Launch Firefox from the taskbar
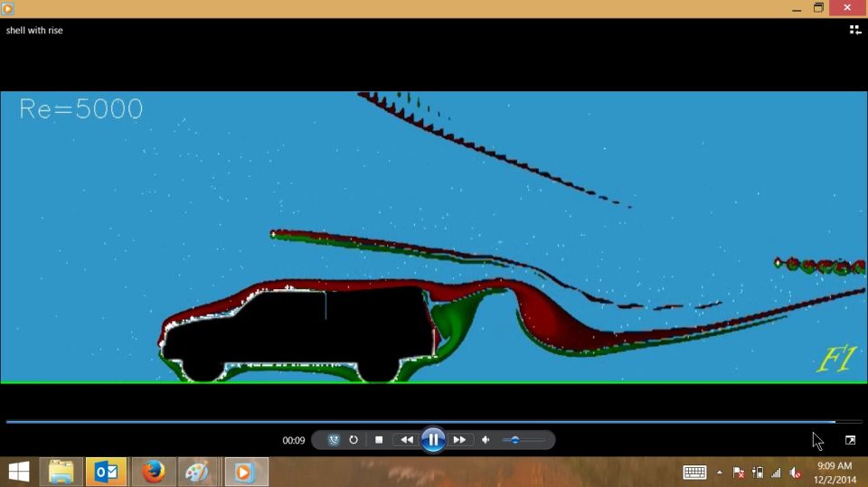The width and height of the screenshot is (868, 487). point(153,472)
